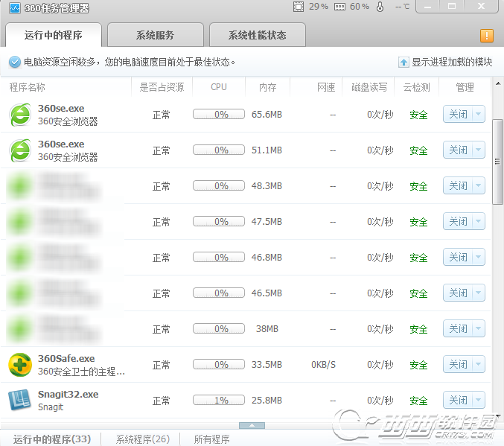Click the 360 Task Manager title icon

click(15, 7)
